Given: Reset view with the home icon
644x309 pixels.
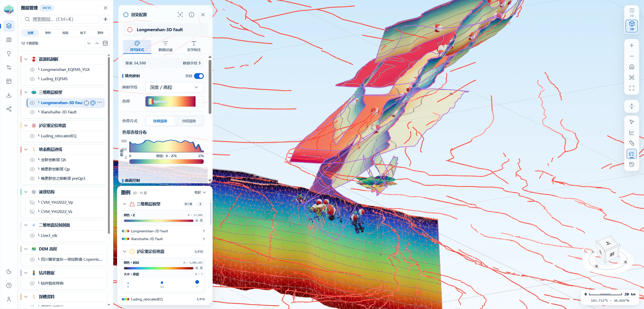Looking at the screenshot, I should point(632,67).
